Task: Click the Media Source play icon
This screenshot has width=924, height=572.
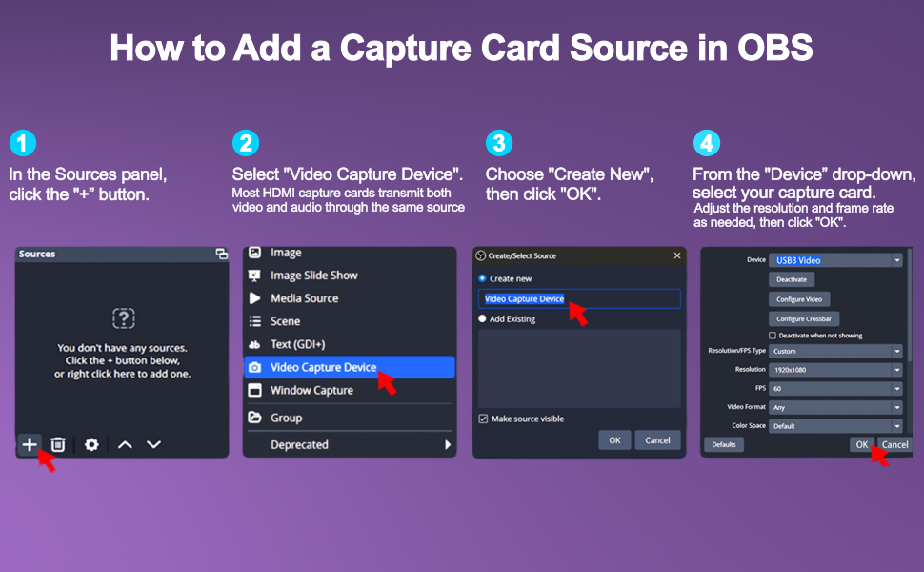Action: click(x=254, y=298)
